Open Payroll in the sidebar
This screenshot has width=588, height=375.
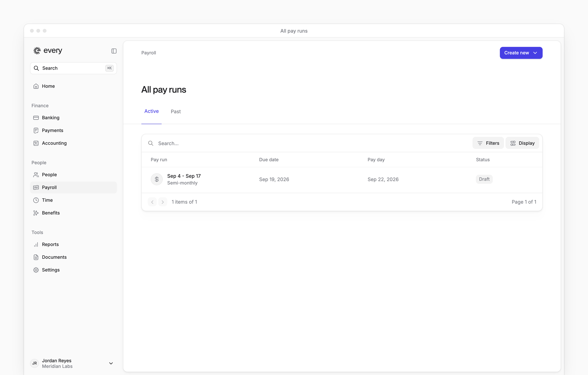(73, 187)
